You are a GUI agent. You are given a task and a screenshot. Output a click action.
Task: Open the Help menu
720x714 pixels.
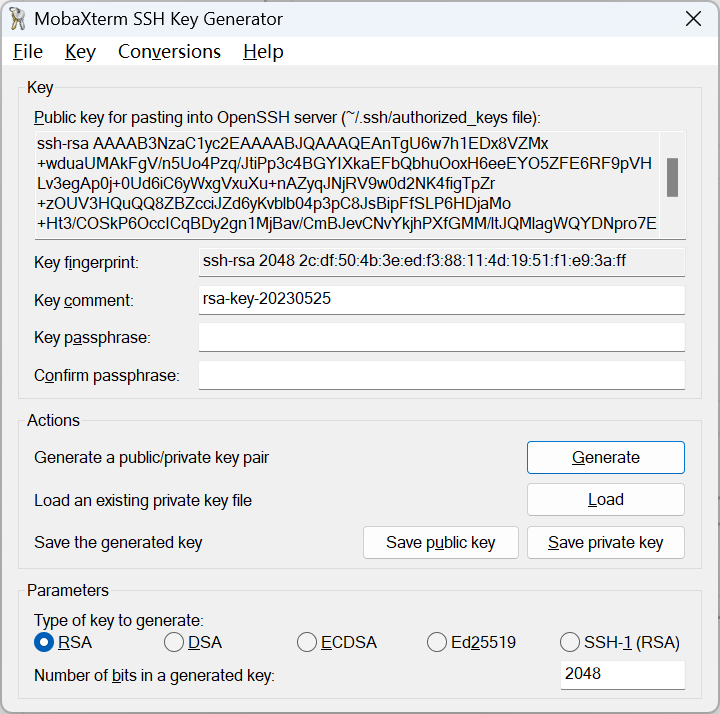click(263, 52)
